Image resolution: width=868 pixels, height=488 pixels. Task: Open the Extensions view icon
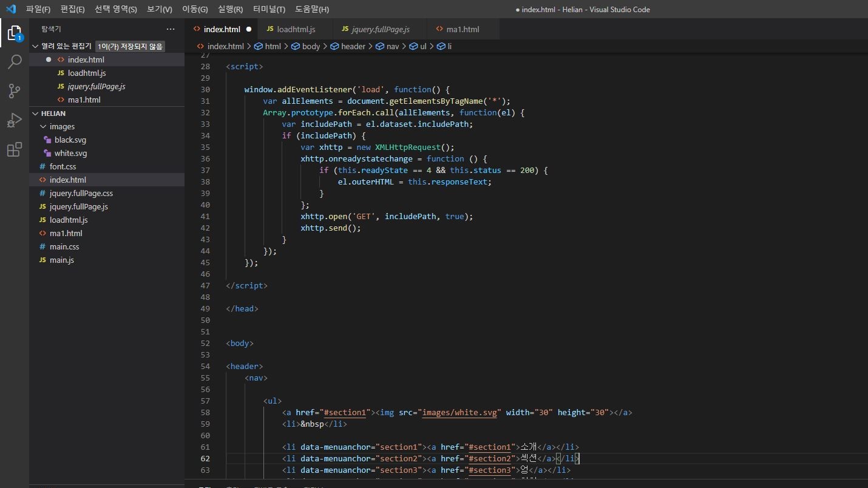click(x=14, y=149)
